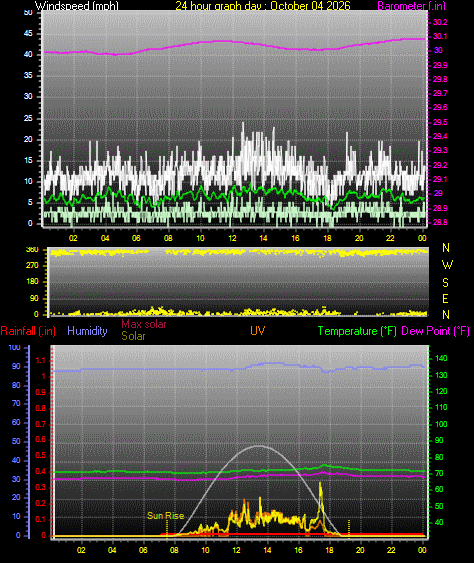Viewport: 474px width, 563px height.
Task: Click the E compass direction label
Action: tap(445, 299)
